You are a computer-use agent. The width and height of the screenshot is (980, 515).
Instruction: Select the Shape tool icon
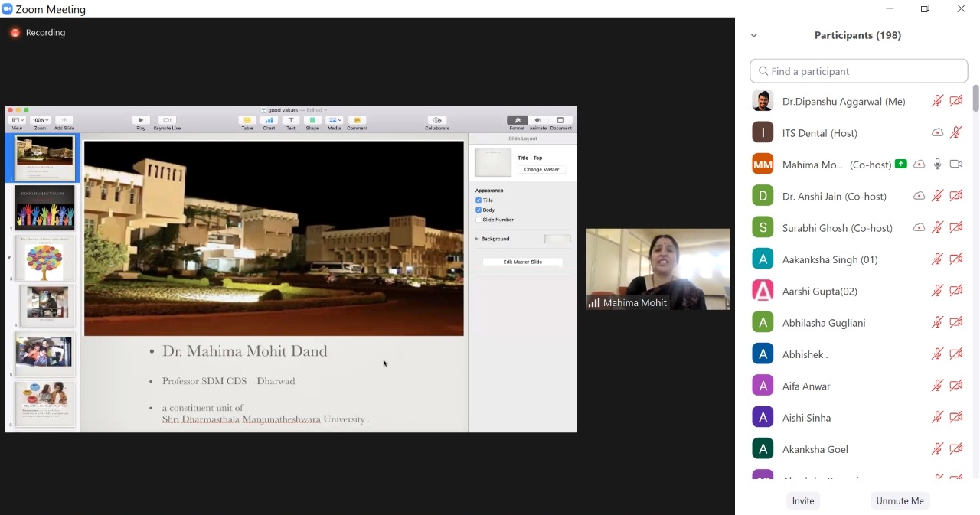tap(312, 120)
